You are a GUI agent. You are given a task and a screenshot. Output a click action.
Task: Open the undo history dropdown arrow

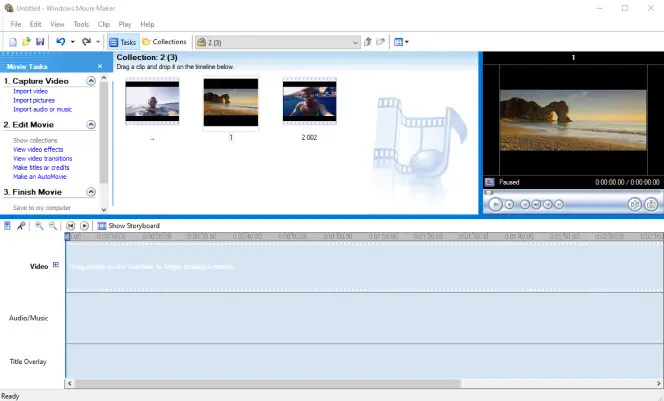tap(72, 42)
